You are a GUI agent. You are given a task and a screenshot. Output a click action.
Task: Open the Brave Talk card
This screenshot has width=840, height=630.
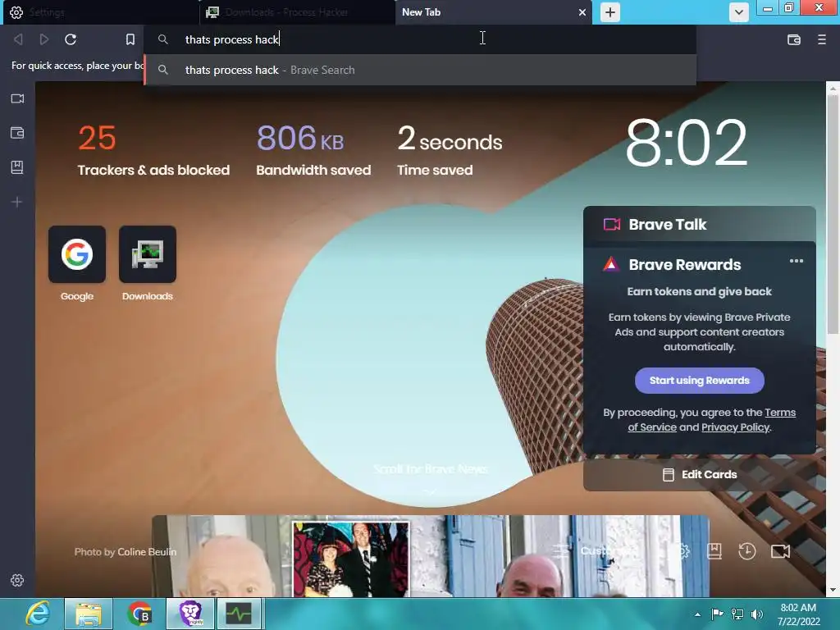[x=699, y=224]
